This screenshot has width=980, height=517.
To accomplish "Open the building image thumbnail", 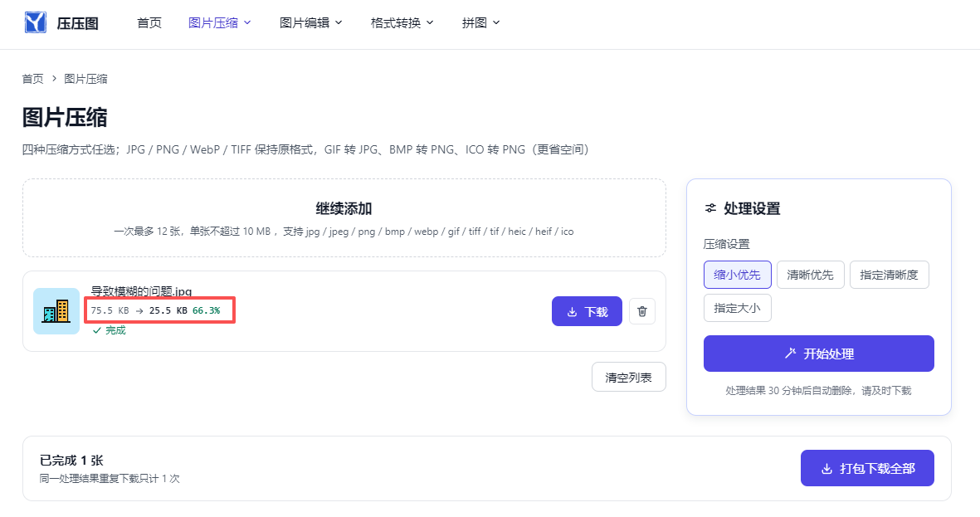I will coord(56,311).
